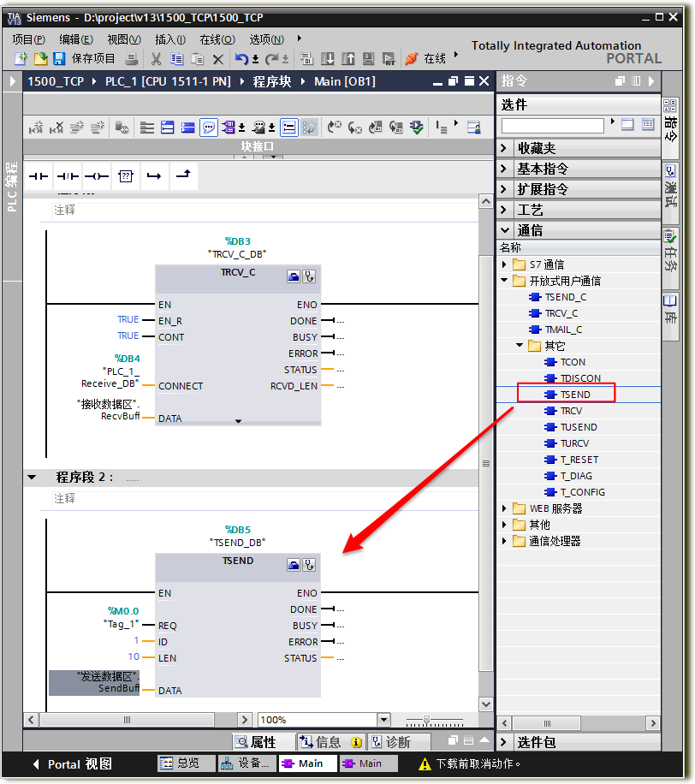This screenshot has width=695, height=784.
Task: Click the delete X icon in toolbar
Action: point(217,60)
